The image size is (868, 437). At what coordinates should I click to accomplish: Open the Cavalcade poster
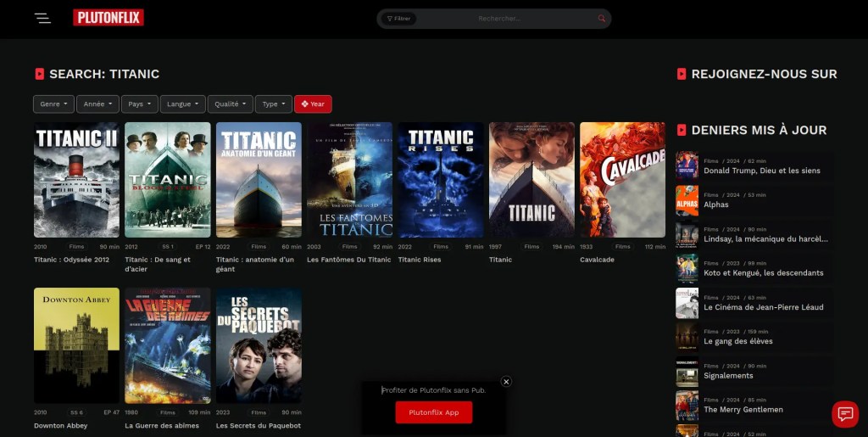[623, 180]
